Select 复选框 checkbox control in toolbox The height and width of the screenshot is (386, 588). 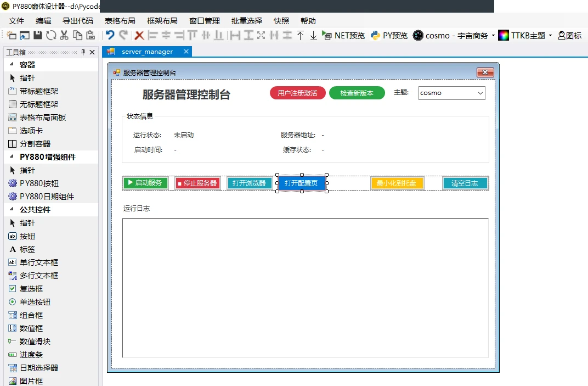(x=52, y=289)
